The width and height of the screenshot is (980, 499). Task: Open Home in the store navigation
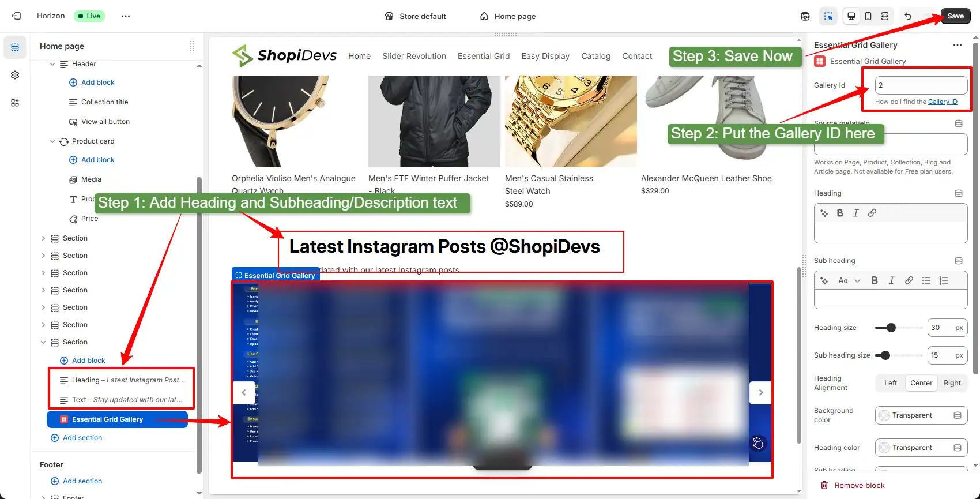click(359, 56)
